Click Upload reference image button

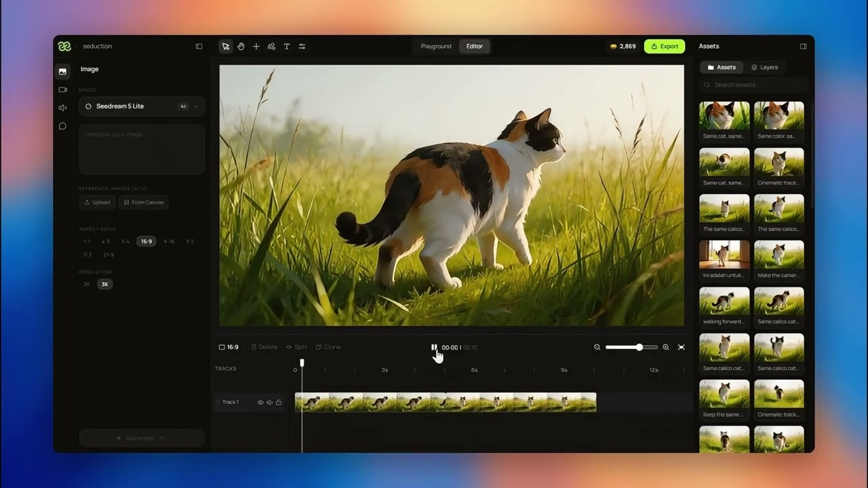[x=97, y=202]
